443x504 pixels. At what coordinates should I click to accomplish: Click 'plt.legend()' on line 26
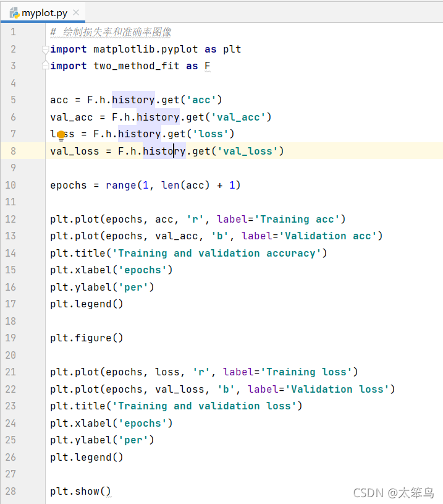tap(86, 458)
